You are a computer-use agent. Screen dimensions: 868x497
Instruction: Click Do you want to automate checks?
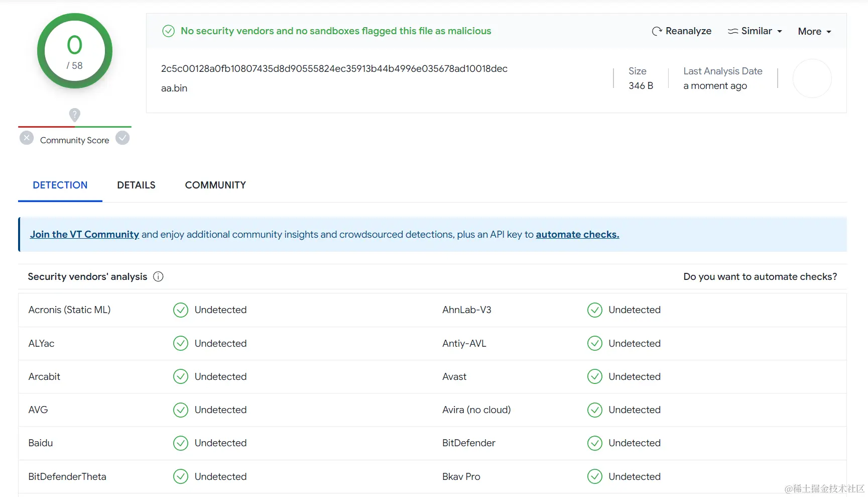(760, 276)
